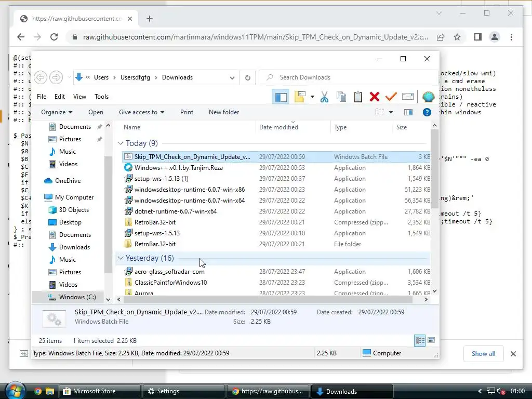Open the File menu
The height and width of the screenshot is (399, 532).
(x=42, y=97)
